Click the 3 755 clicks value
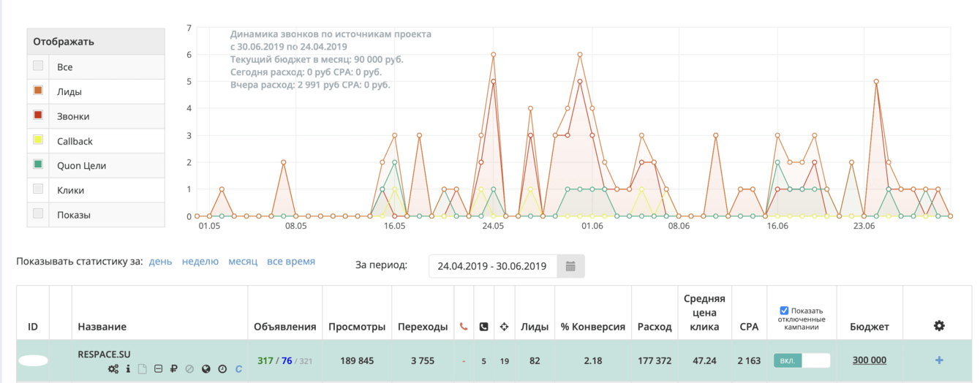Viewport: 980px width, 383px height. click(423, 360)
